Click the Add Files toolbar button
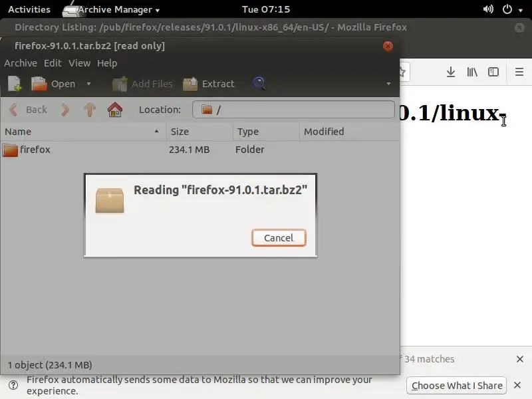This screenshot has width=532, height=399. (142, 84)
